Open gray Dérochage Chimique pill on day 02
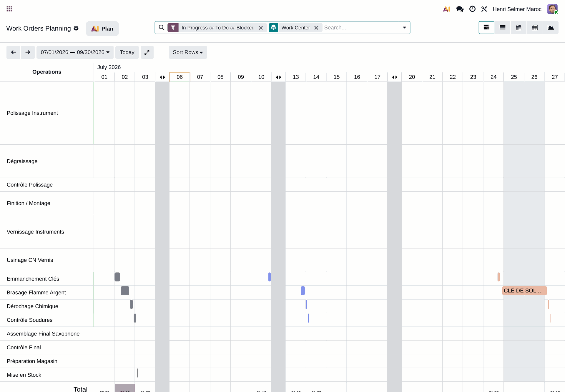The height and width of the screenshot is (392, 565). [131, 304]
